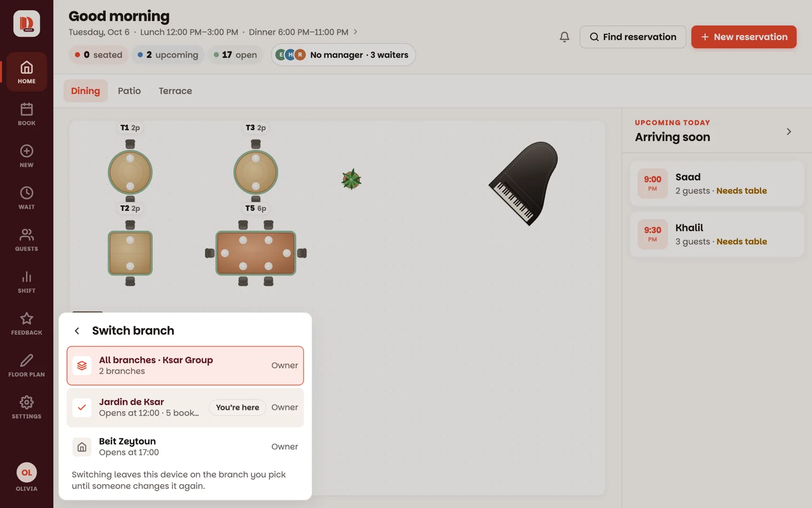Click the Find reservation button

633,37
